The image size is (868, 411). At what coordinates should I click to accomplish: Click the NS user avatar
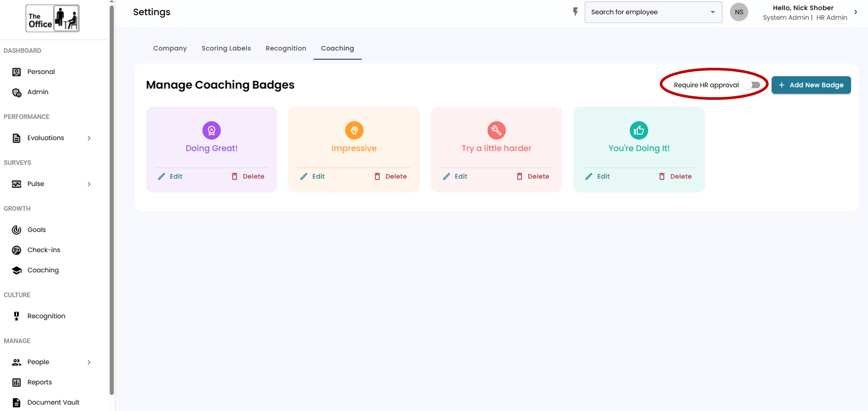tap(739, 12)
